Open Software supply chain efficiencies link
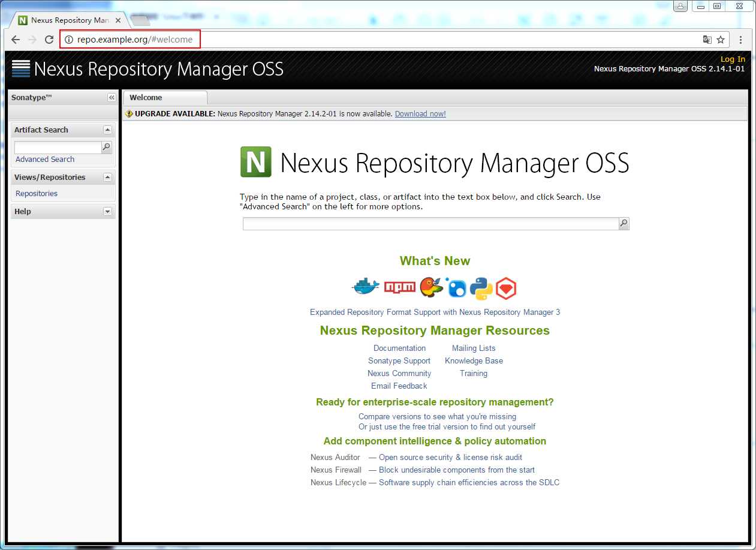Image resolution: width=756 pixels, height=550 pixels. click(x=469, y=482)
